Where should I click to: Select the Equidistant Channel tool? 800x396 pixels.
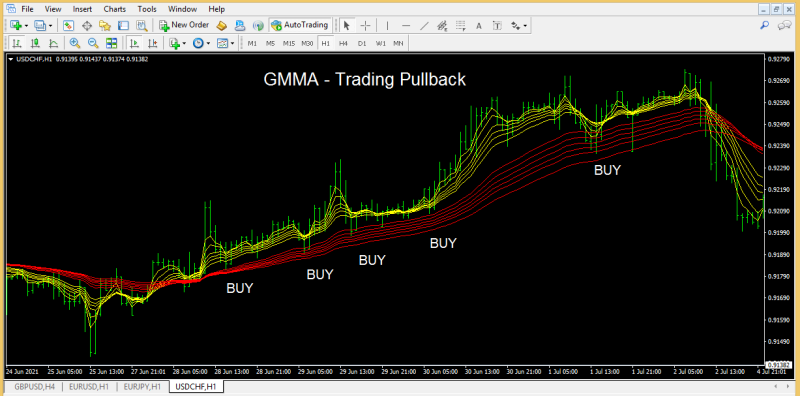pos(442,25)
